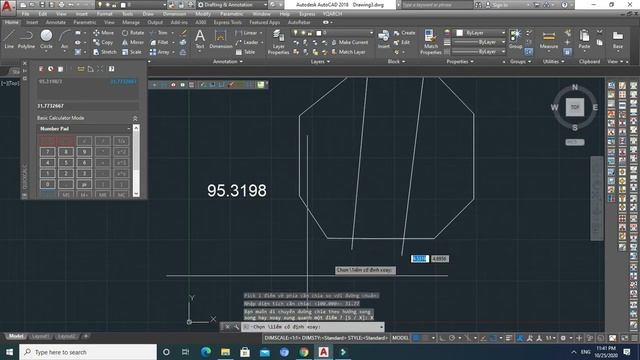Click the MODEL space toggle in status bar

[x=400, y=338]
